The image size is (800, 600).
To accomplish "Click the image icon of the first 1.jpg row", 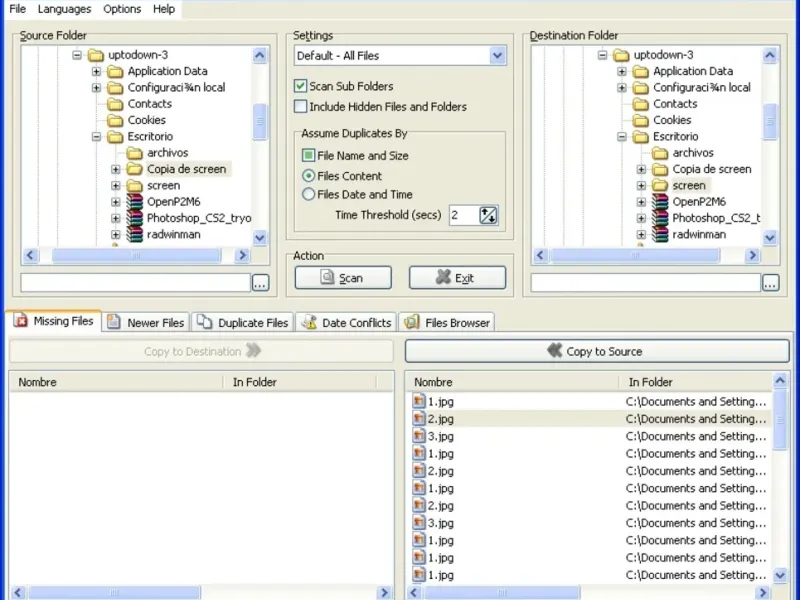I will pos(419,401).
